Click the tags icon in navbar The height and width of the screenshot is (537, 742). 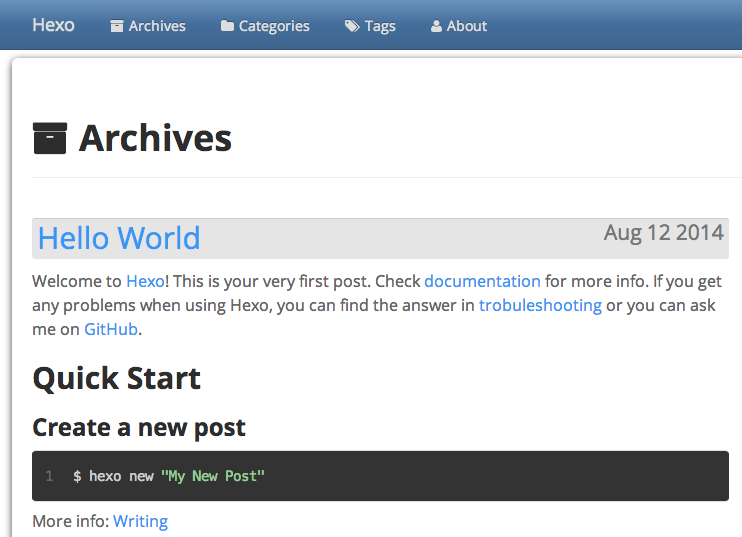pos(352,26)
